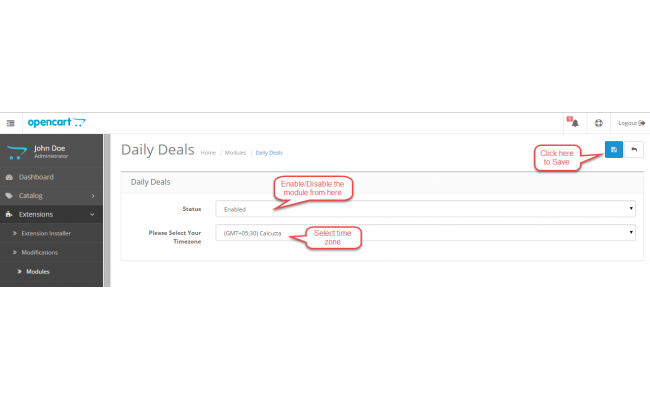This screenshot has width=650, height=400.
Task: Click the back arrow cancel button
Action: click(634, 150)
